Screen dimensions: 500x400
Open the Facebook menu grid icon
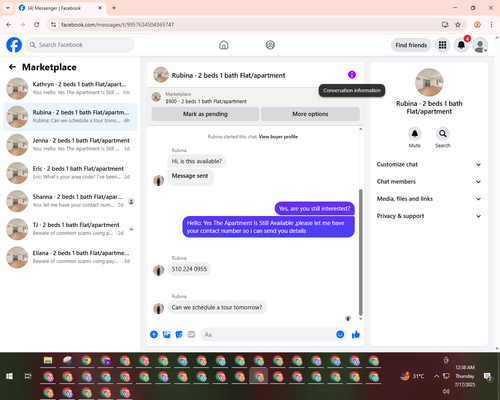point(442,45)
